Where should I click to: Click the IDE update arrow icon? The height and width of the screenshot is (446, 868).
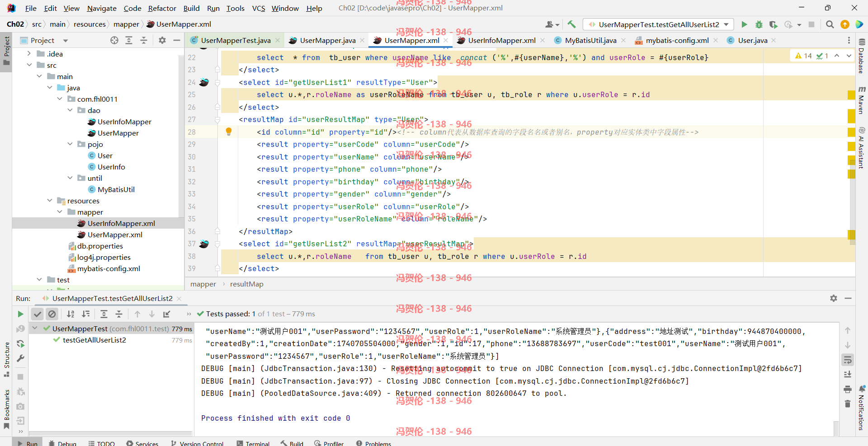(844, 24)
